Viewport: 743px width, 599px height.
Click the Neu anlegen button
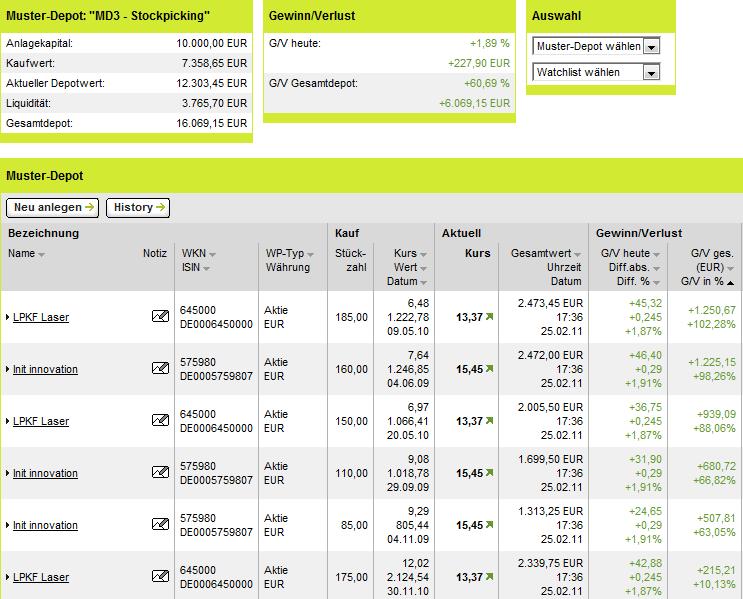click(x=53, y=208)
